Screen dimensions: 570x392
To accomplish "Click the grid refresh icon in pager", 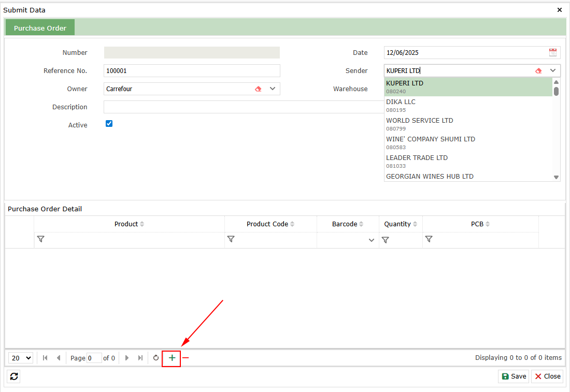I will 156,358.
